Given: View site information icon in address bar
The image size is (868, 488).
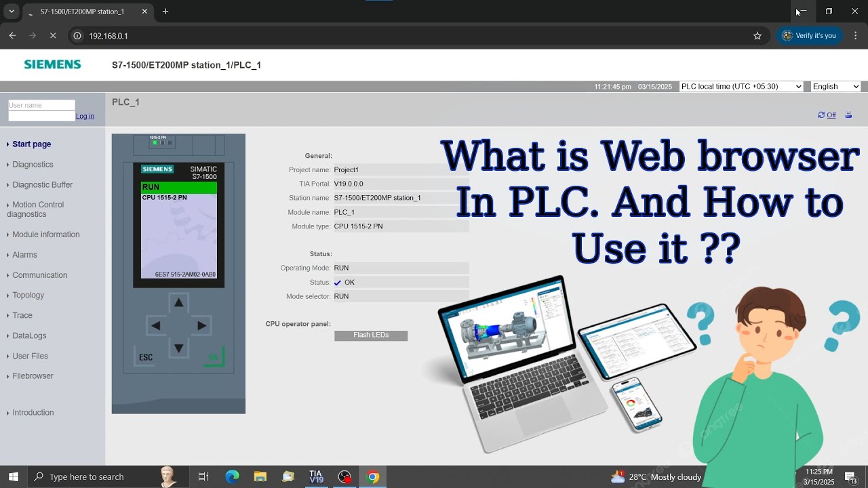Looking at the screenshot, I should 77,36.
